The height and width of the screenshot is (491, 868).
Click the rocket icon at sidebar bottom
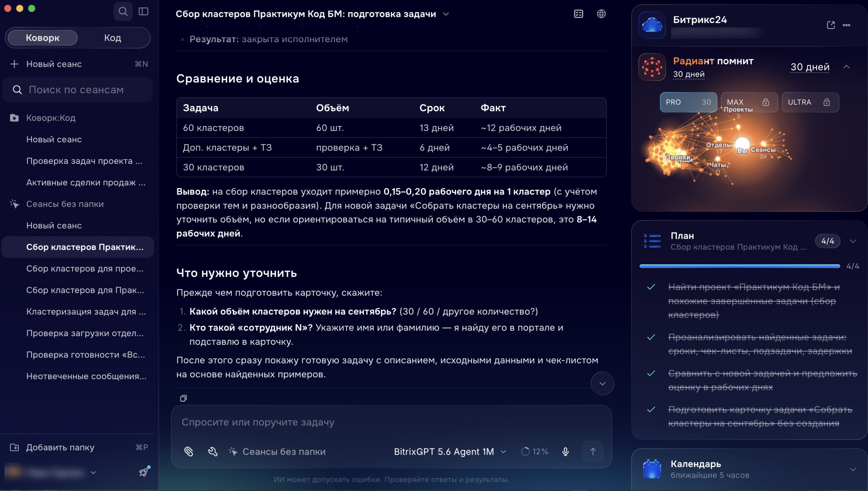click(x=144, y=472)
